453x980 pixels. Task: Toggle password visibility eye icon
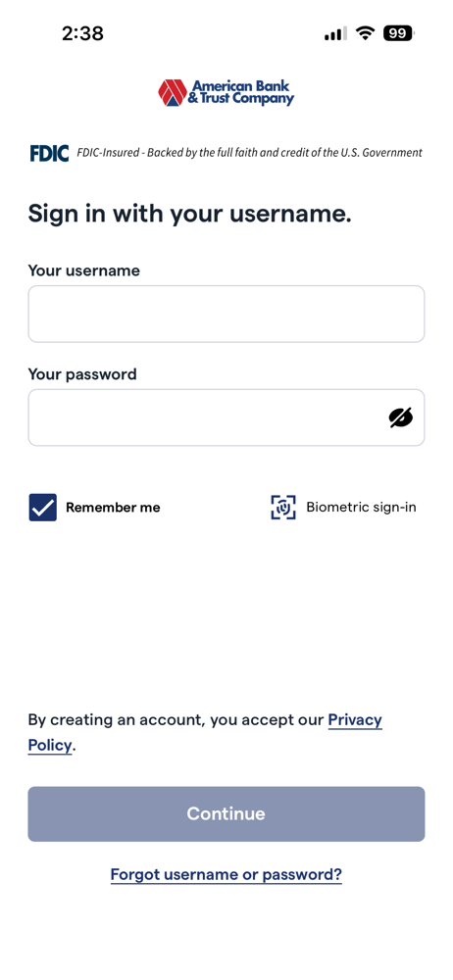pos(401,417)
